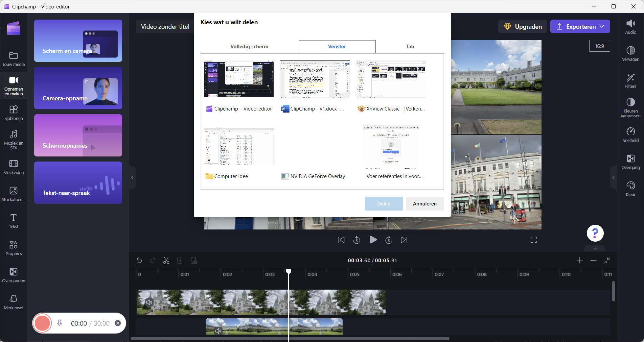The height and width of the screenshot is (342, 644).
Task: Zoom out on the timeline
Action: pos(593,260)
